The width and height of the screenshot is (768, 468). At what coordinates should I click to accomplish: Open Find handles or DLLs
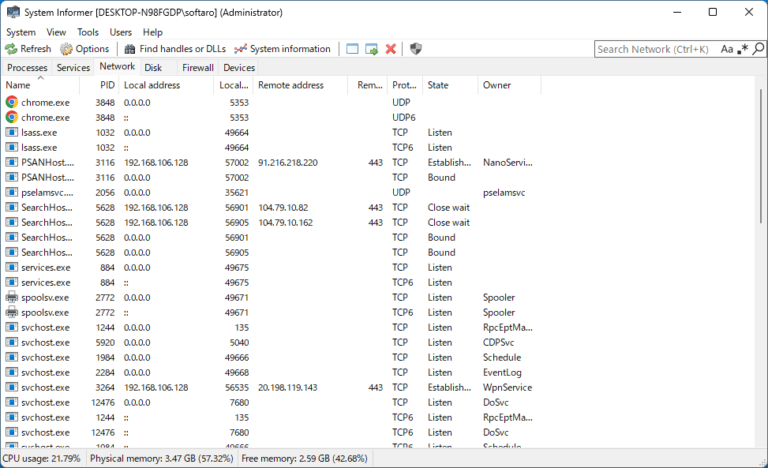coord(175,49)
